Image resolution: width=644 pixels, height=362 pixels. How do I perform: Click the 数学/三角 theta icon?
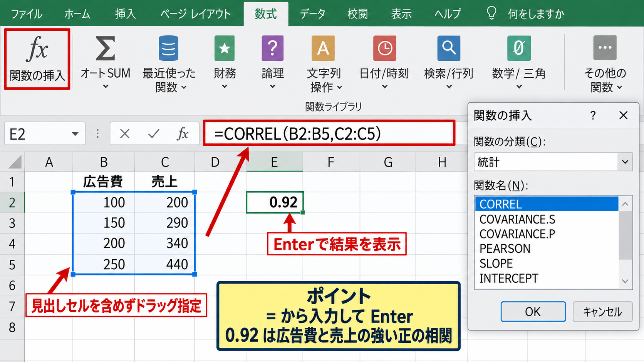[x=519, y=48]
